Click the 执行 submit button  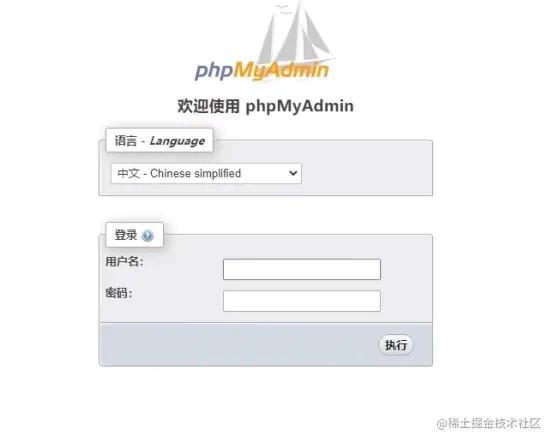[396, 345]
